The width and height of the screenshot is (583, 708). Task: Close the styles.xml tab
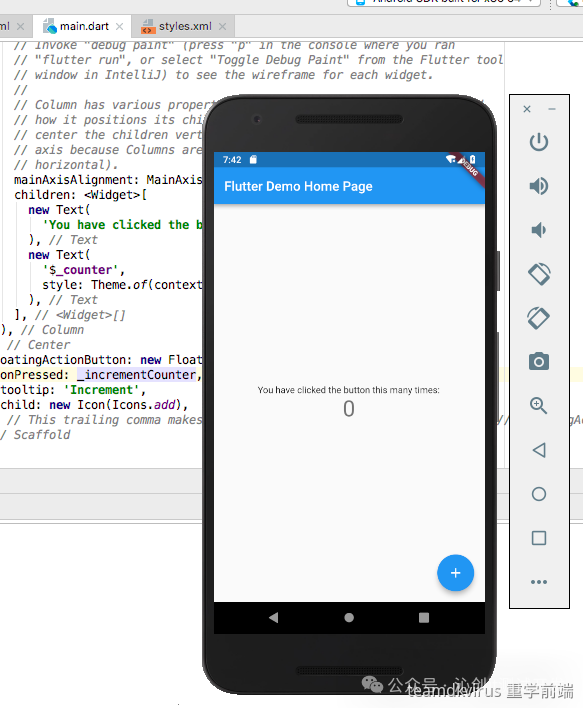pyautogui.click(x=222, y=27)
